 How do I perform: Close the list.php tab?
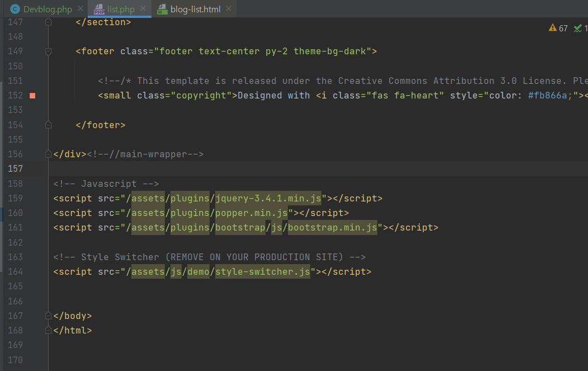coord(143,8)
